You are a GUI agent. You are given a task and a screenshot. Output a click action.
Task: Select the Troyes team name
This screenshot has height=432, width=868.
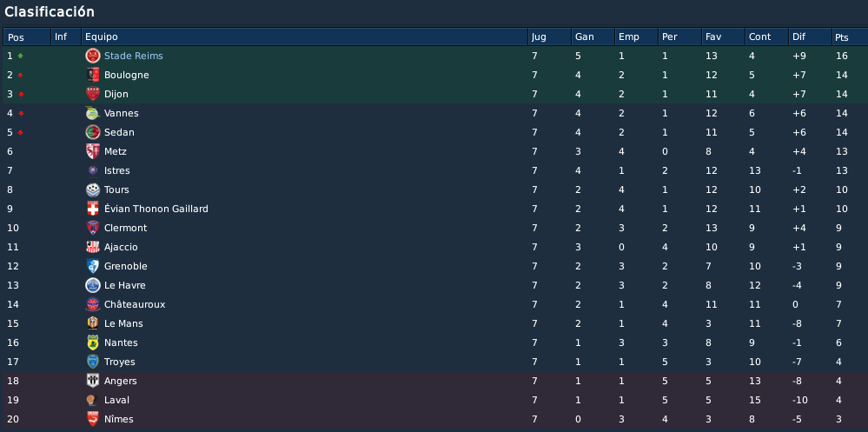tap(120, 362)
